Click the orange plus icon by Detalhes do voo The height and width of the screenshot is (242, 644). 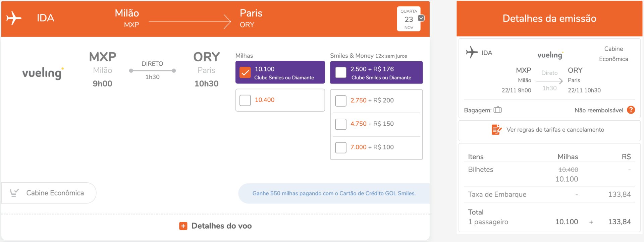(183, 226)
